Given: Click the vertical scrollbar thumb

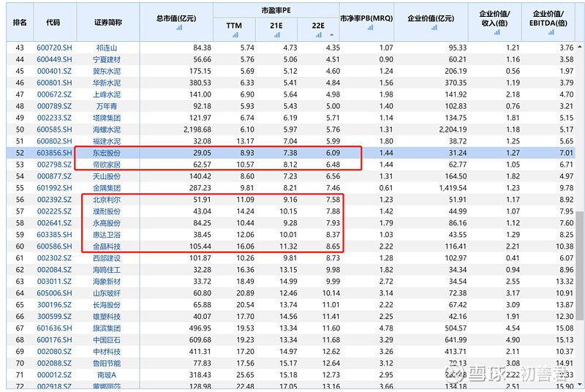Looking at the screenshot, I should tap(580, 265).
